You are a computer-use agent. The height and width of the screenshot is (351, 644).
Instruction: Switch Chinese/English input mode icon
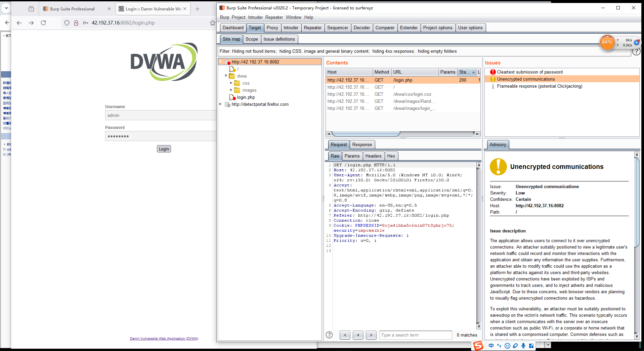(x=491, y=346)
